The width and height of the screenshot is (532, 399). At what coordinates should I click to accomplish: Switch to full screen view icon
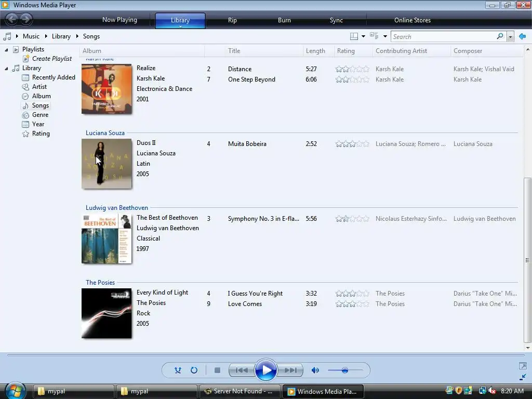click(523, 366)
